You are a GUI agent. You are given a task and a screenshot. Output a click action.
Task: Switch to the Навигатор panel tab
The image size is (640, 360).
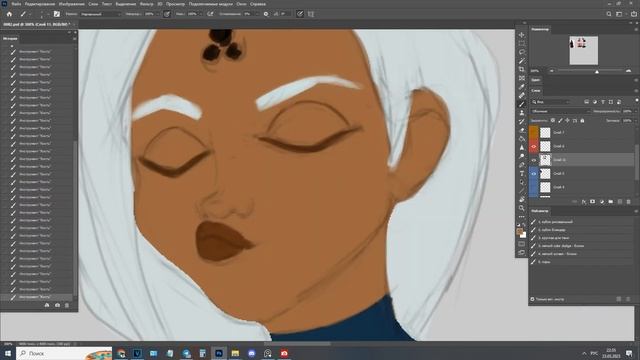[x=540, y=29]
